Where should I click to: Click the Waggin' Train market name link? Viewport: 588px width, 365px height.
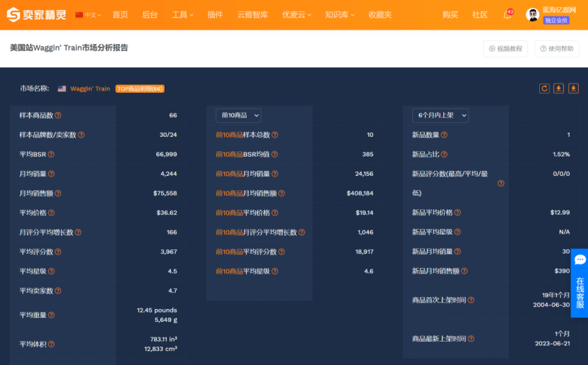click(90, 89)
